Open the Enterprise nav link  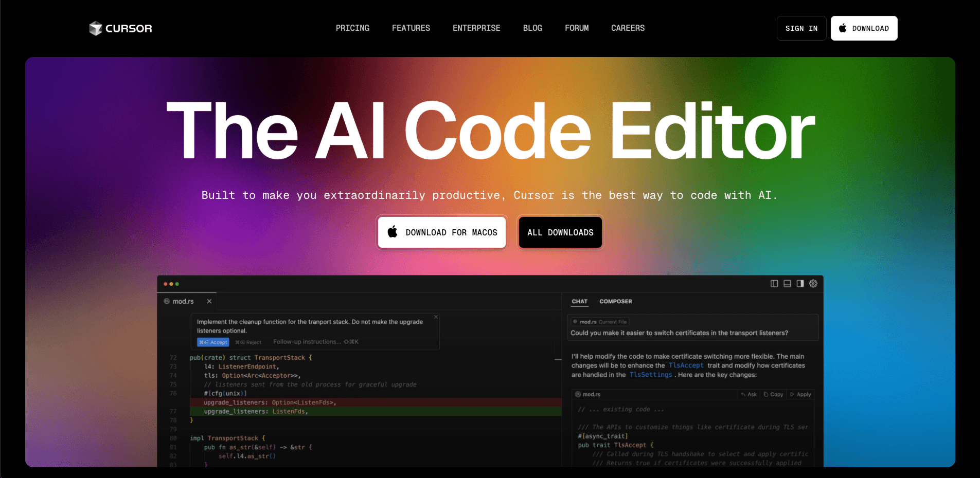476,28
